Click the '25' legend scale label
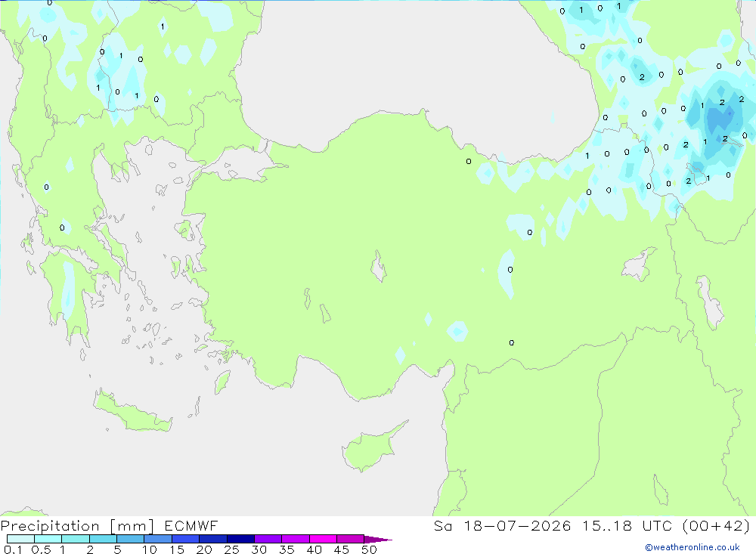Screen dimensions: 756x554 click(x=231, y=549)
